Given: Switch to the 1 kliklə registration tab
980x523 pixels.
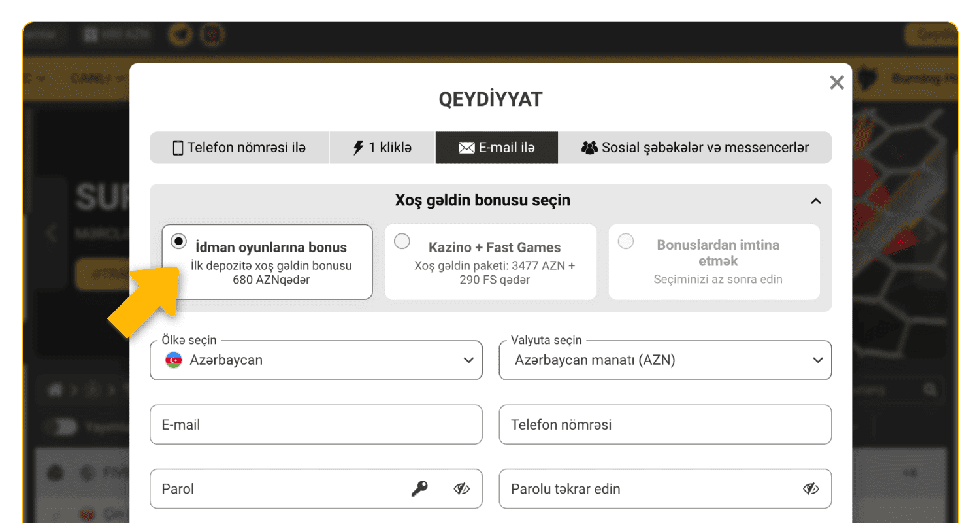Looking at the screenshot, I should [x=382, y=148].
